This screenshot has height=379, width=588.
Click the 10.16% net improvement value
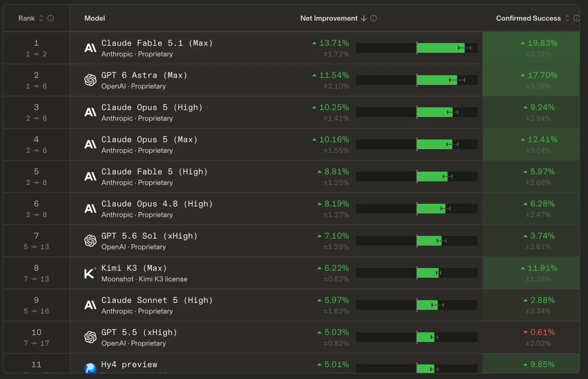[334, 139]
